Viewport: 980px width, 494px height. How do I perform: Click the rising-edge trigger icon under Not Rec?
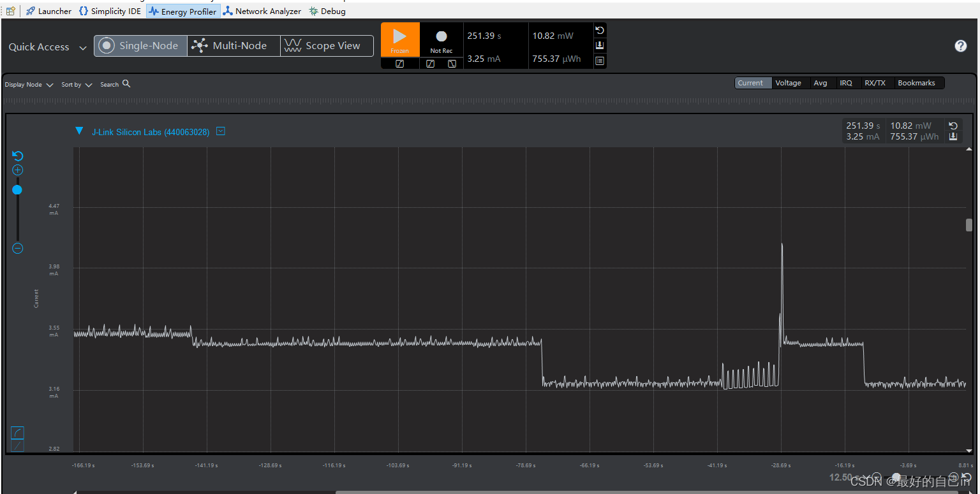(431, 63)
